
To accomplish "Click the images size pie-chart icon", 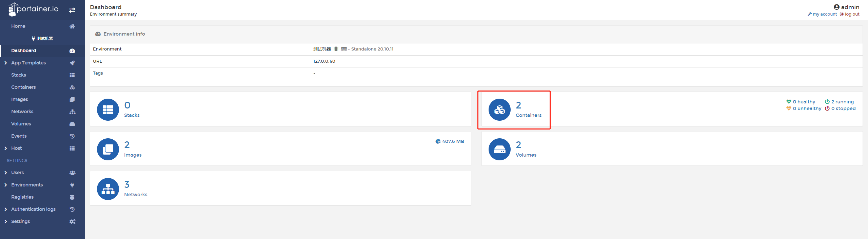I will tap(438, 141).
